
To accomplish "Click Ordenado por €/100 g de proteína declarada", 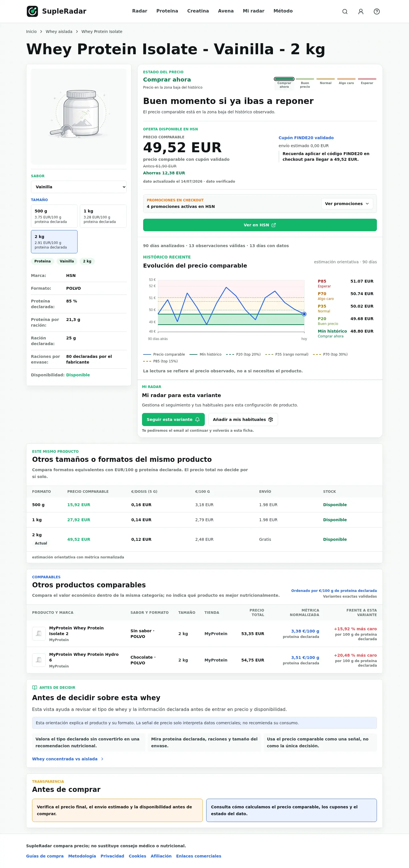I will click(x=334, y=591).
